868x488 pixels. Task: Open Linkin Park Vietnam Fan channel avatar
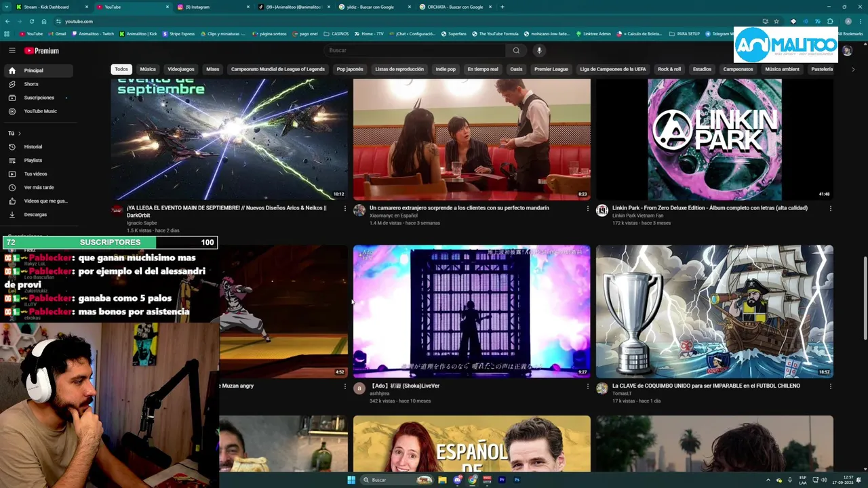602,210
